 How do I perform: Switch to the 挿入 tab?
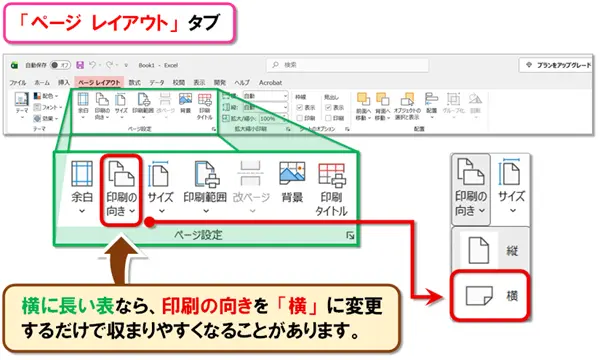pyautogui.click(x=64, y=83)
